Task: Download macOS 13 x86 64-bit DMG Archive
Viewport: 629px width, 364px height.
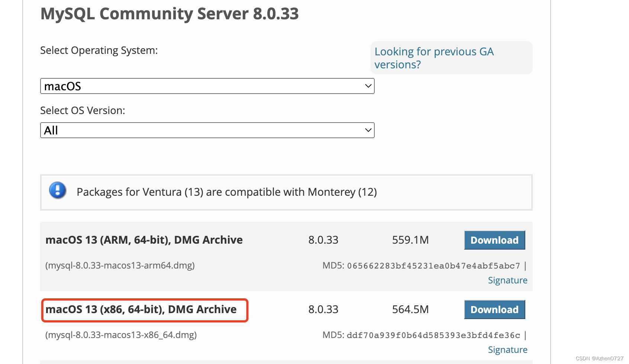Action: pos(494,309)
